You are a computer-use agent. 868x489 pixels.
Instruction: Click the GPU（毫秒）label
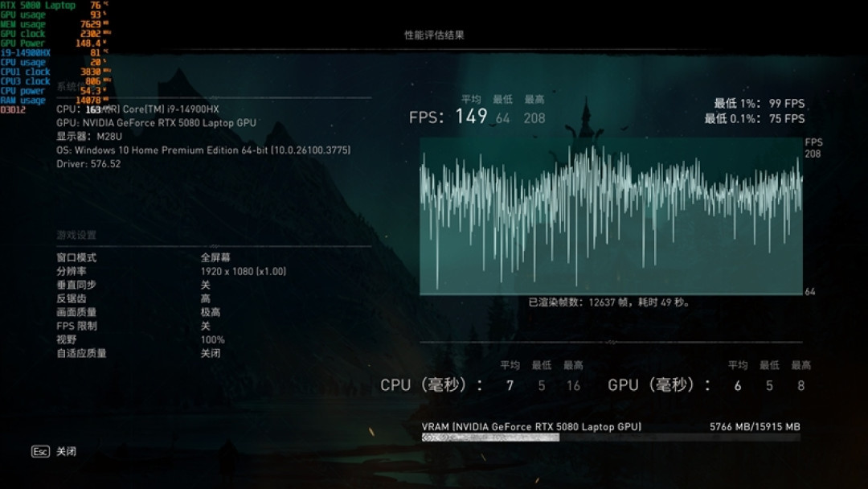point(659,385)
